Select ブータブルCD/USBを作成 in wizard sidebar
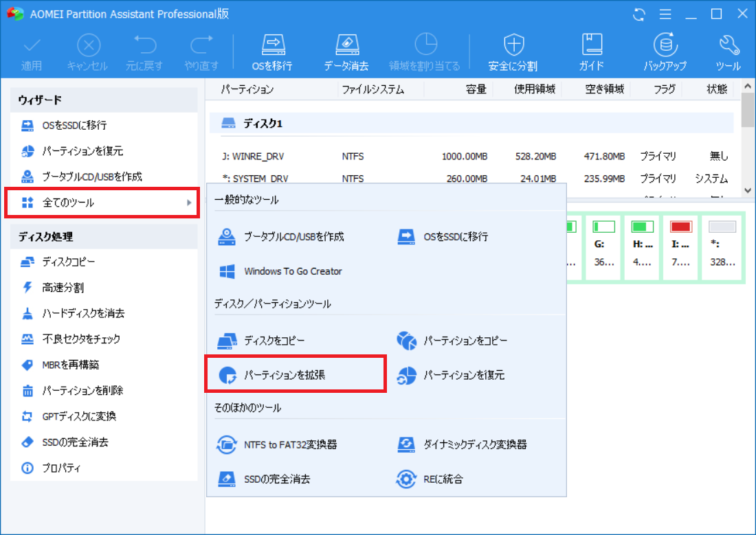 (104, 177)
